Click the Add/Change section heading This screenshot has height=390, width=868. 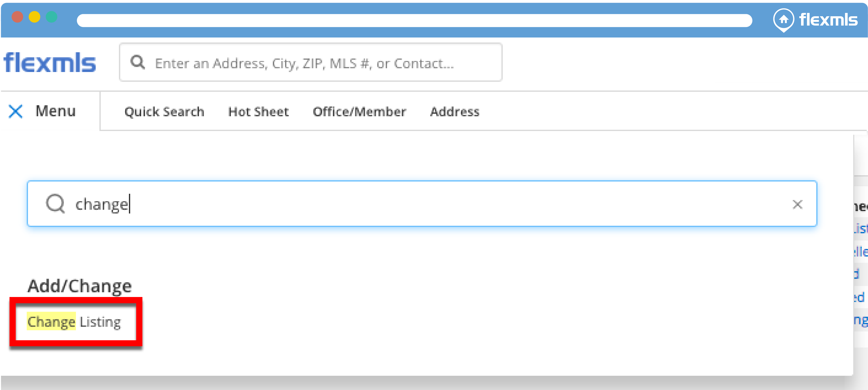79,286
